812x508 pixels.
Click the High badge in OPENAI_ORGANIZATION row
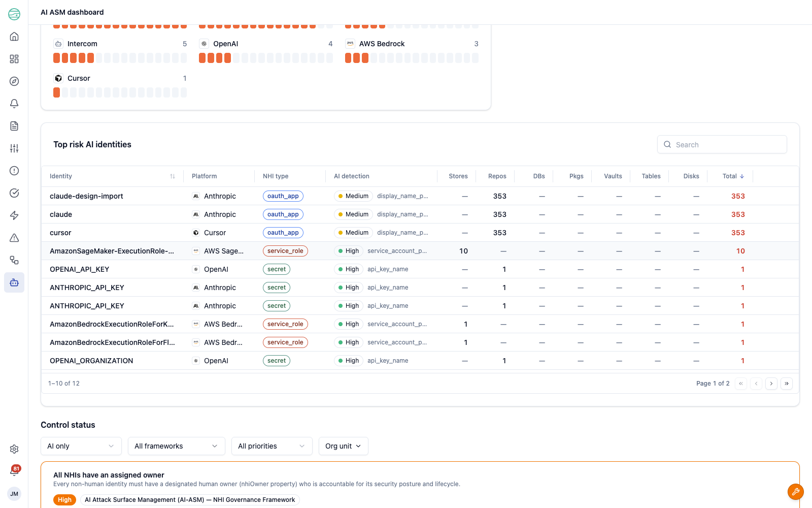pos(349,361)
